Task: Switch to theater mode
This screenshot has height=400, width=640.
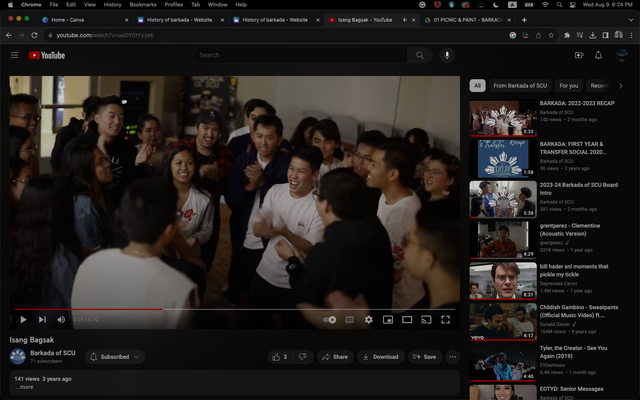Action: [x=406, y=319]
